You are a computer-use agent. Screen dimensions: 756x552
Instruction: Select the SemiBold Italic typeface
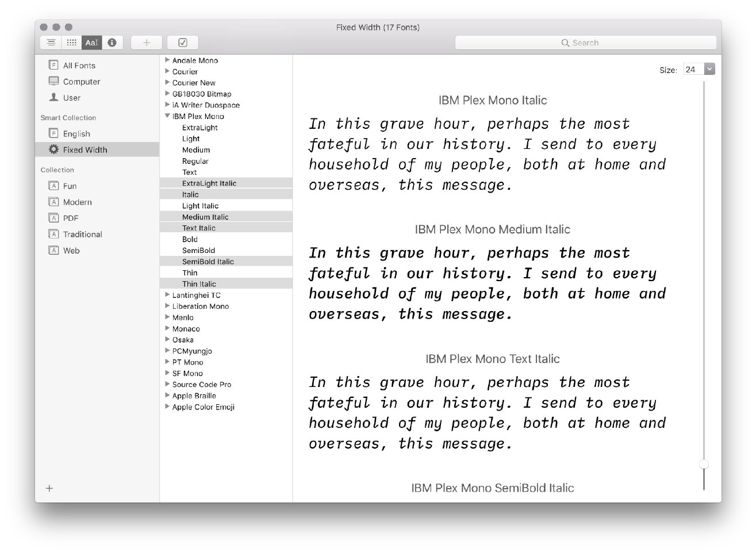coord(208,262)
